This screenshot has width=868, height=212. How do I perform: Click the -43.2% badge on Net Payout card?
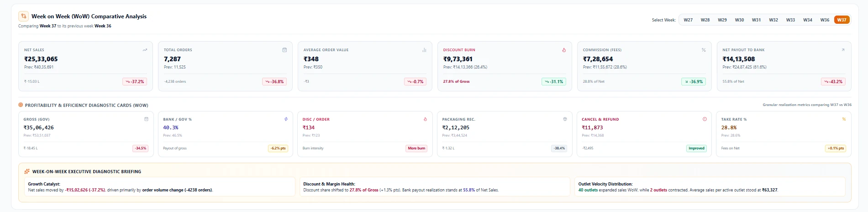[x=833, y=81]
